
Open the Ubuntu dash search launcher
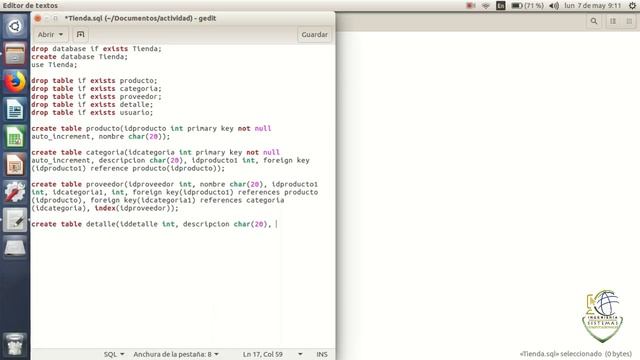click(15, 27)
